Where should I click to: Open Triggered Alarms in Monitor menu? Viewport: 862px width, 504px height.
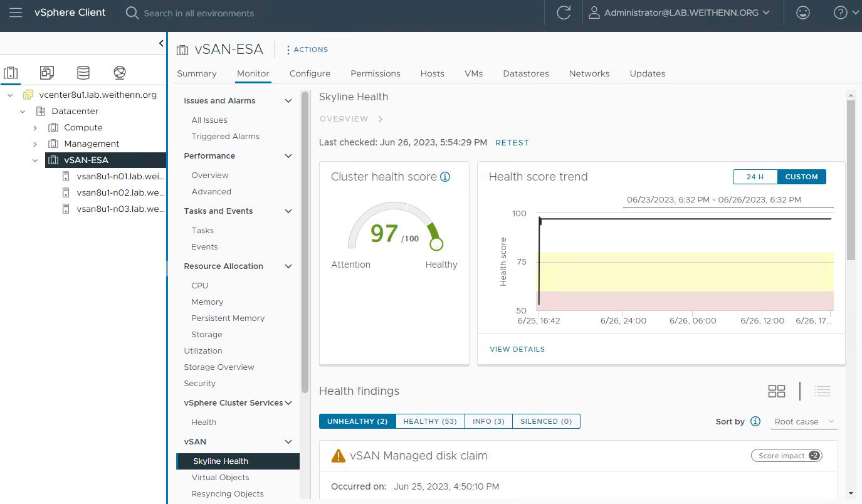pyautogui.click(x=225, y=136)
